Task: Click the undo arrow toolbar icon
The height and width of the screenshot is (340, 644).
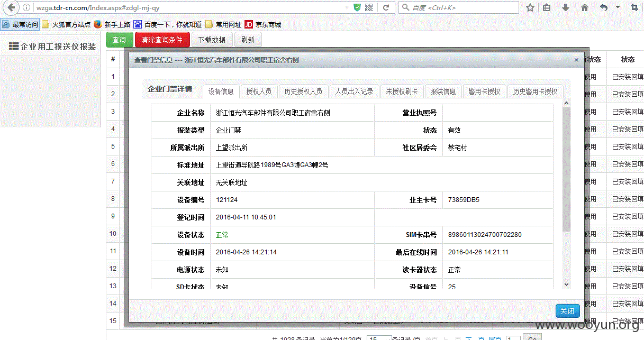Action: click(x=604, y=8)
